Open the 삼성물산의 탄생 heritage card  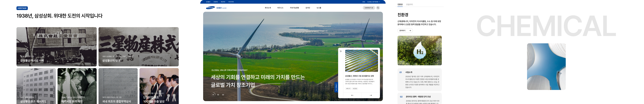click(139, 47)
